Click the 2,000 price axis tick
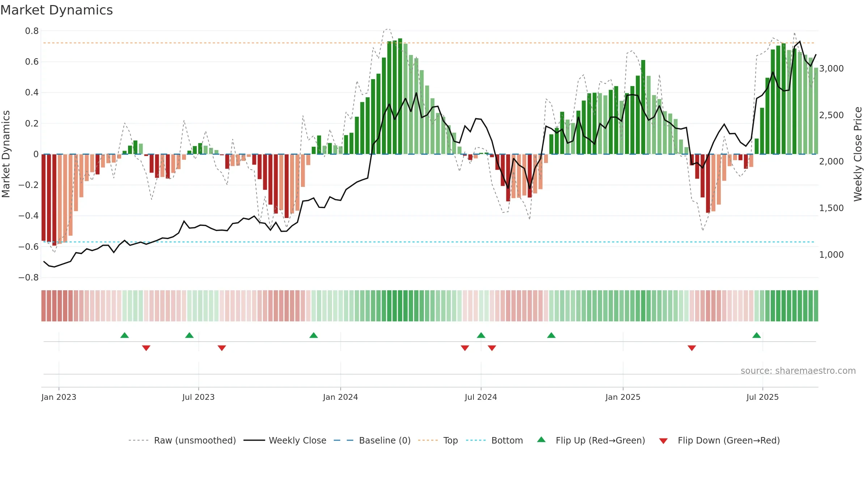Viewport: 868px width, 488px height. click(831, 162)
